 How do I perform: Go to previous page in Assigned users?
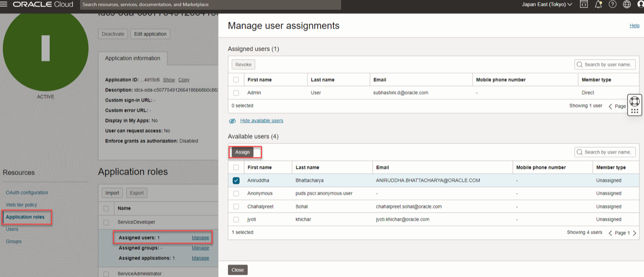[610, 106]
